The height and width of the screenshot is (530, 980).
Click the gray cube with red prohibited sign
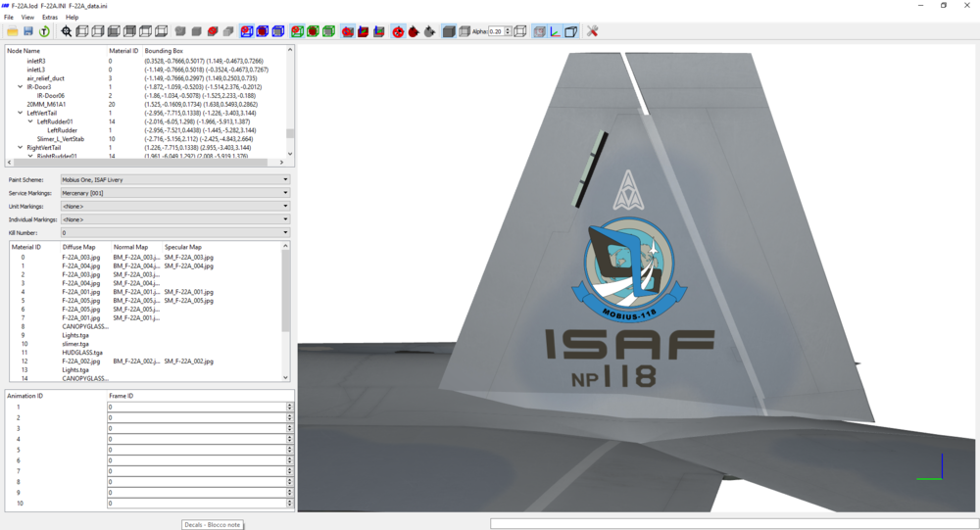tap(213, 31)
